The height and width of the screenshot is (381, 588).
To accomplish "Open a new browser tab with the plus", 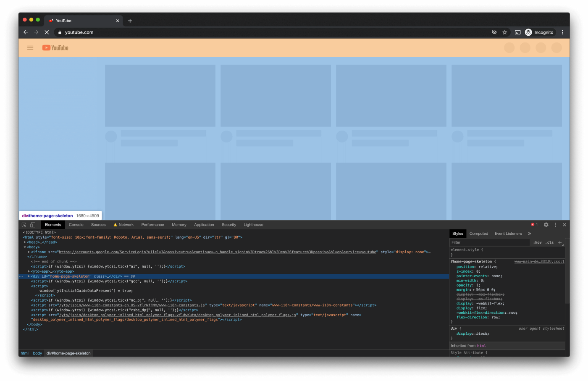I will [x=130, y=21].
